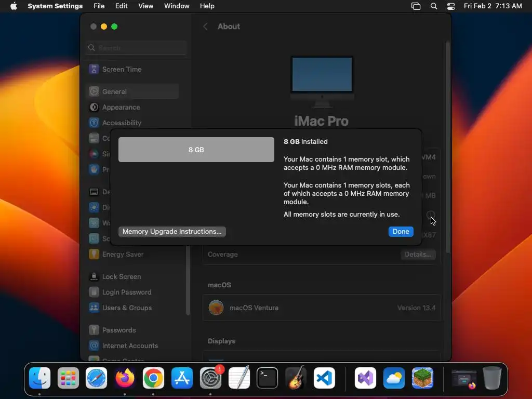The image size is (532, 399).
Task: Open Launchpad in the dock
Action: (x=68, y=378)
